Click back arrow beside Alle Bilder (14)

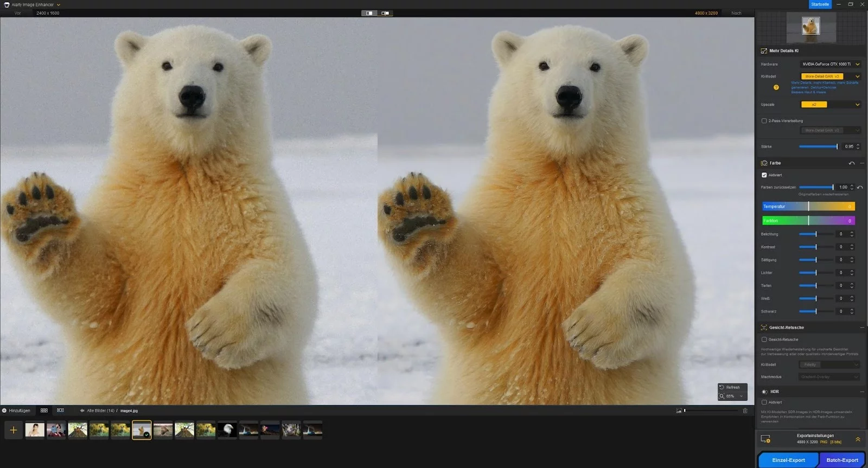tap(82, 411)
